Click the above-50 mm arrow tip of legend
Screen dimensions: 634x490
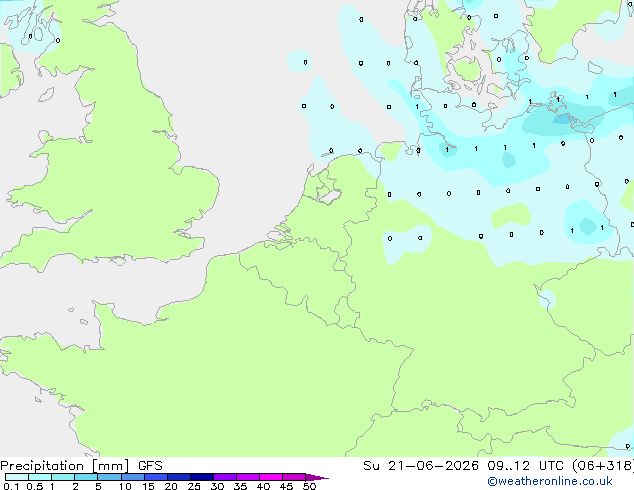(x=317, y=477)
